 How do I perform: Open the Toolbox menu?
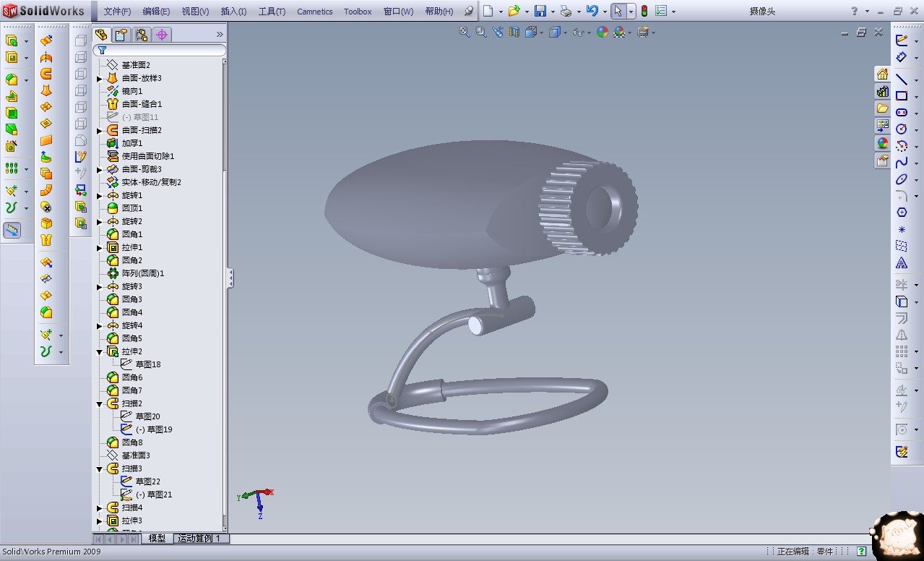coord(358,12)
